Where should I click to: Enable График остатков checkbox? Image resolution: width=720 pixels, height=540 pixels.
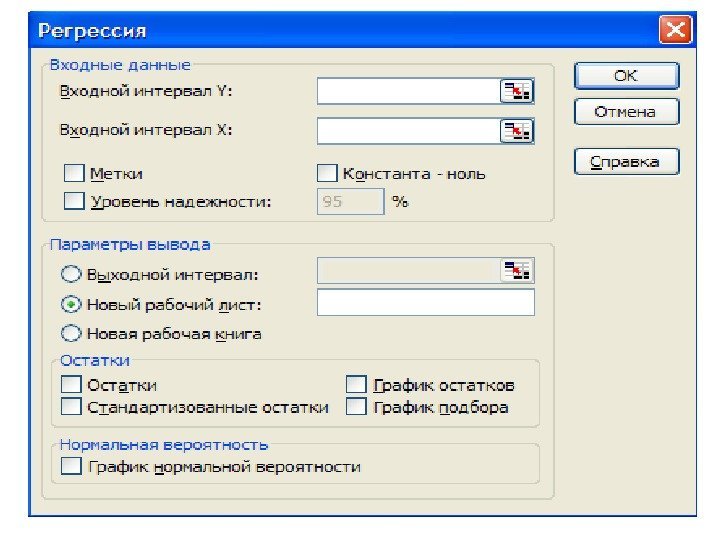(357, 385)
